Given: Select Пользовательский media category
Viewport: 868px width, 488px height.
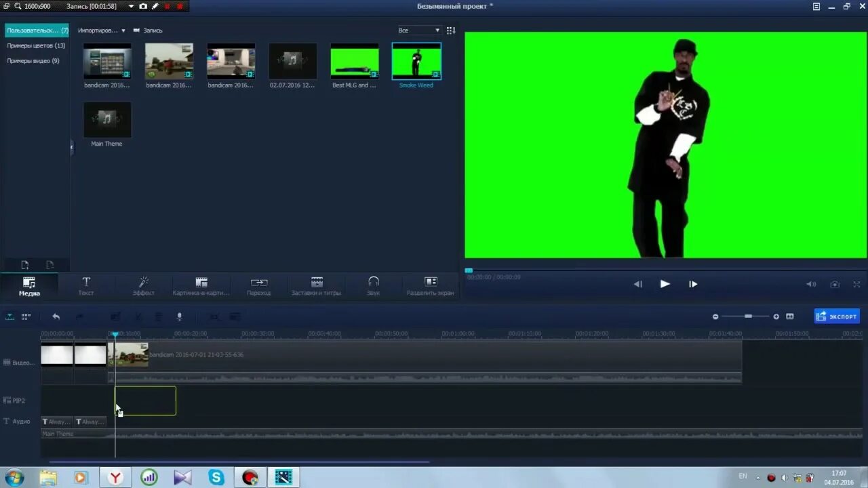Looking at the screenshot, I should pyautogui.click(x=37, y=30).
